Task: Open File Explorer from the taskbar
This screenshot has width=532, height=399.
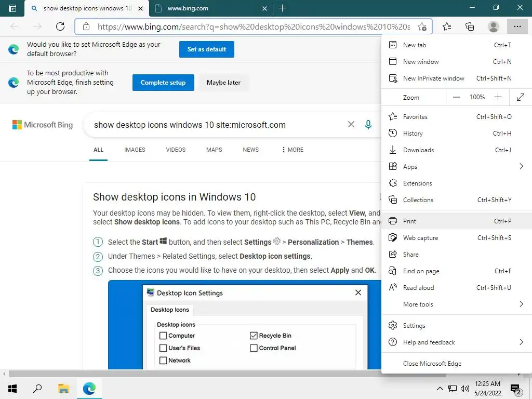Action: 63,389
